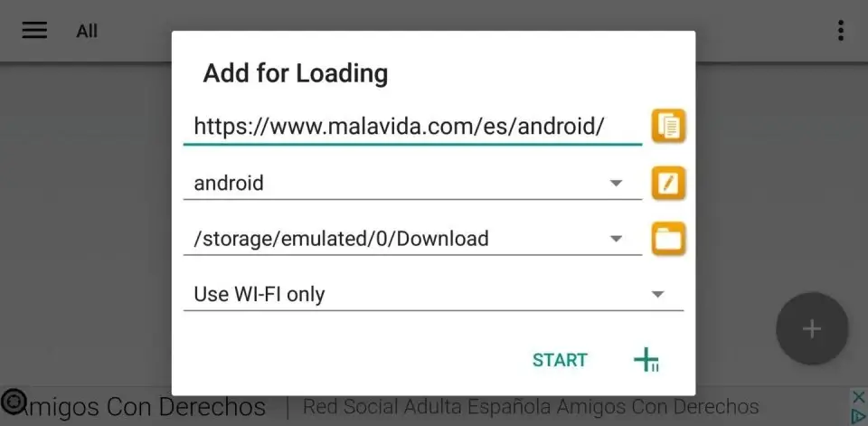This screenshot has width=868, height=426.
Task: Open the three-dot overflow menu
Action: [x=840, y=31]
